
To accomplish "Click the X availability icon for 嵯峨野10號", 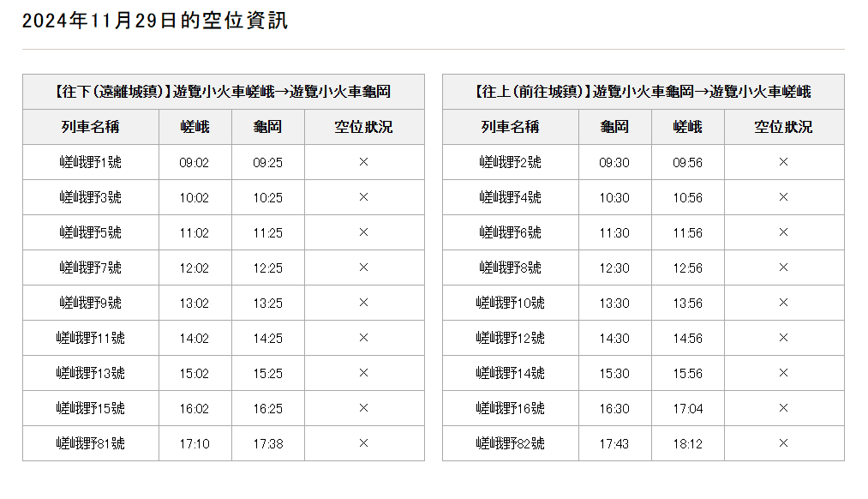I will click(783, 303).
